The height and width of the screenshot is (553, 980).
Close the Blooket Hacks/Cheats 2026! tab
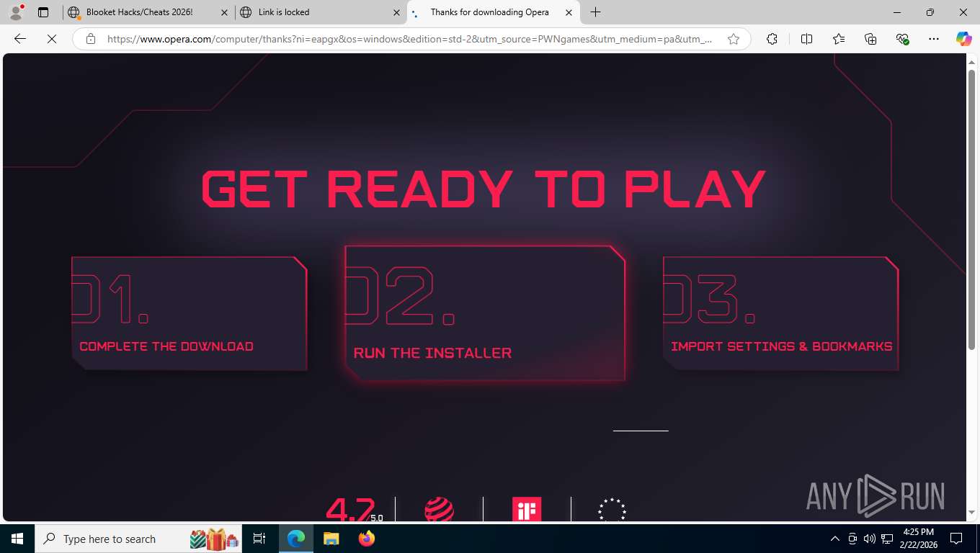(x=225, y=12)
